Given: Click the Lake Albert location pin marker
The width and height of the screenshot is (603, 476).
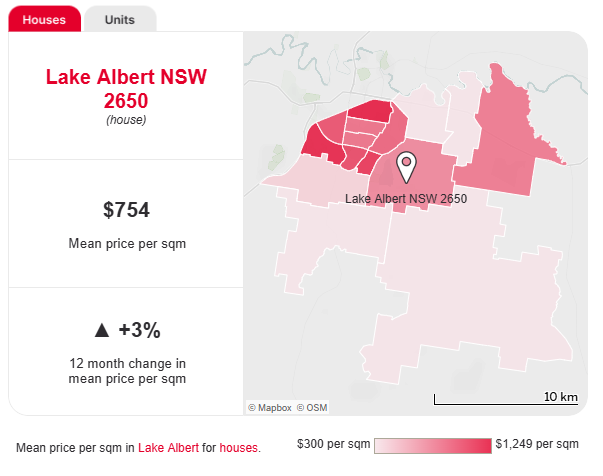Looking at the screenshot, I should click(x=406, y=167).
